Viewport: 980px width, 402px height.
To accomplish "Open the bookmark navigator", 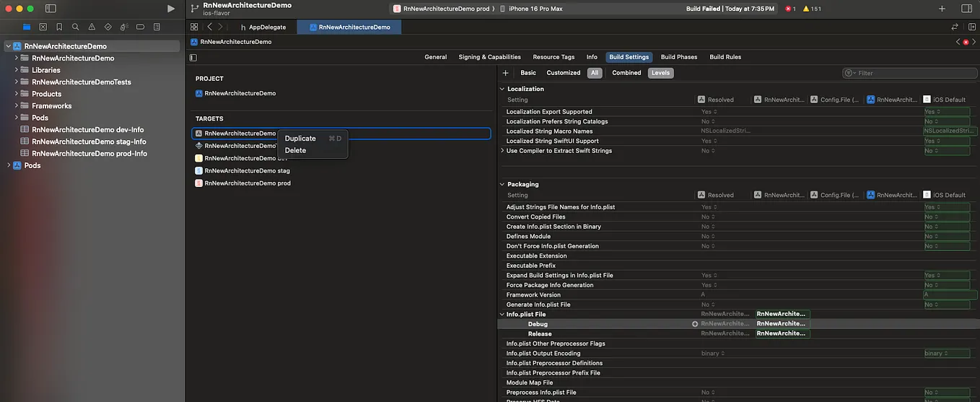I will click(x=59, y=27).
